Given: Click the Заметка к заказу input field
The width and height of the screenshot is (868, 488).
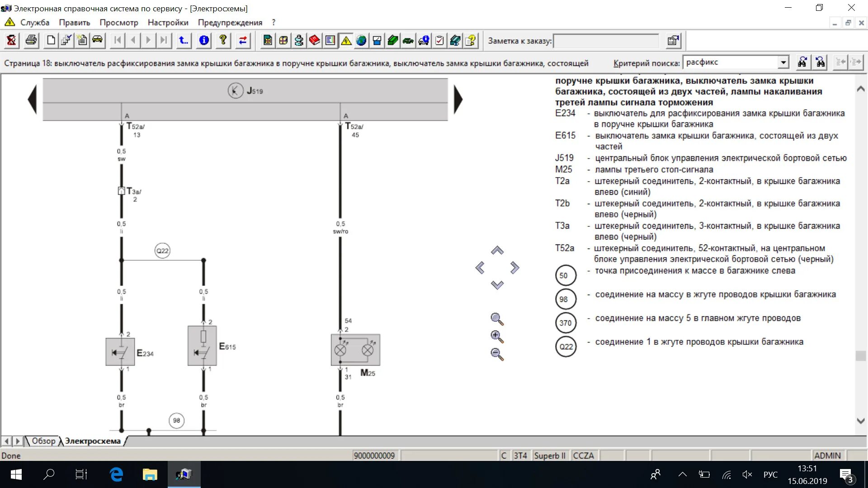Looking at the screenshot, I should (606, 41).
